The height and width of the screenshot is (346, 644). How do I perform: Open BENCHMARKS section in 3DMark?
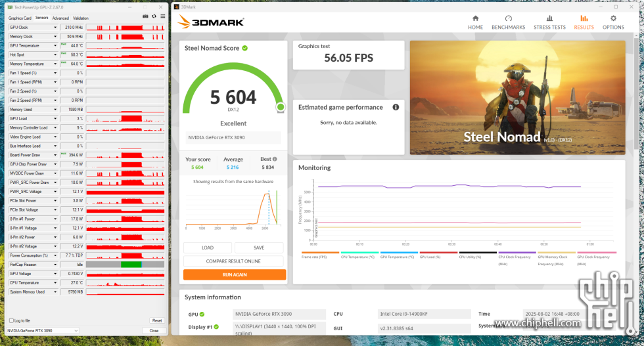click(x=508, y=22)
